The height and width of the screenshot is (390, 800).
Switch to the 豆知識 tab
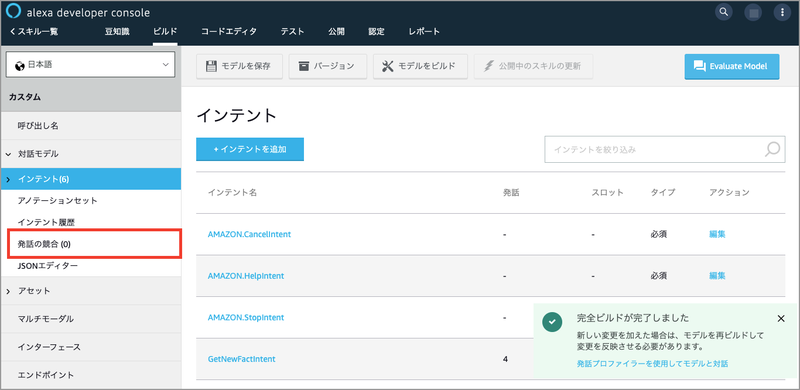tap(117, 32)
